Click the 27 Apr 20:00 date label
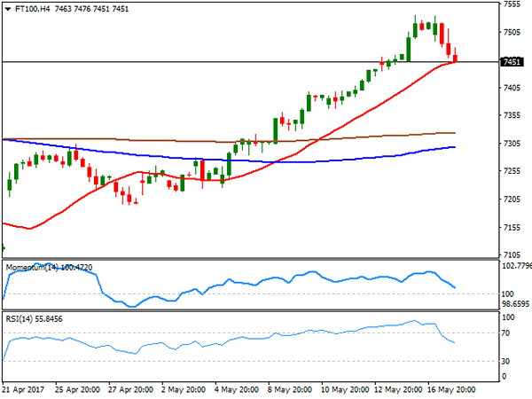This screenshot has width=532, height=399. coord(130,389)
